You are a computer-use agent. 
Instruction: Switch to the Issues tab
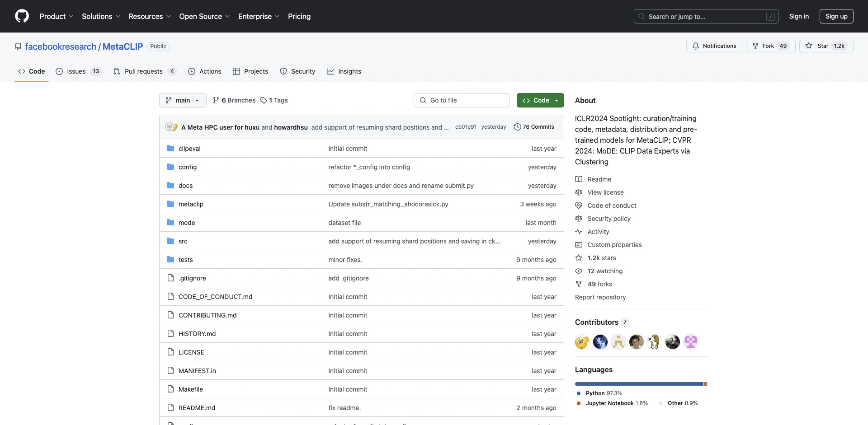tap(79, 71)
